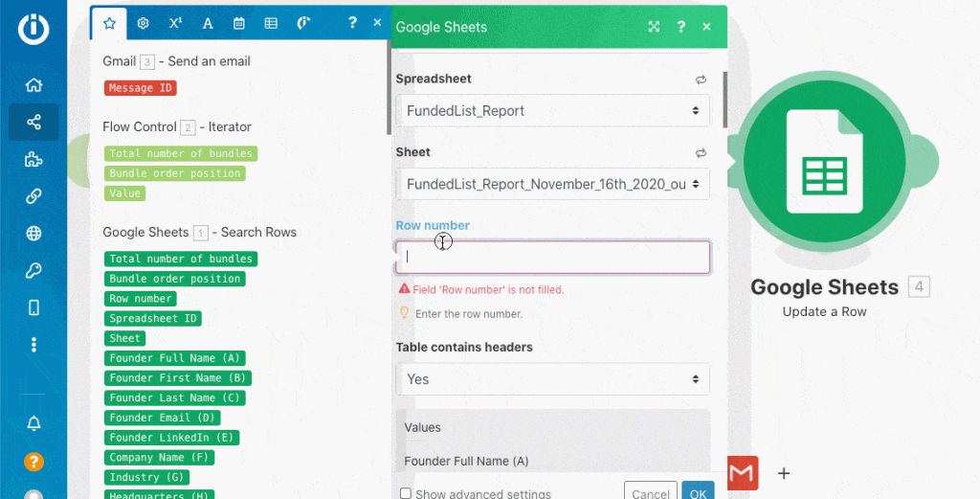The width and height of the screenshot is (980, 499).
Task: Close the mapping panel
Action: [x=377, y=23]
